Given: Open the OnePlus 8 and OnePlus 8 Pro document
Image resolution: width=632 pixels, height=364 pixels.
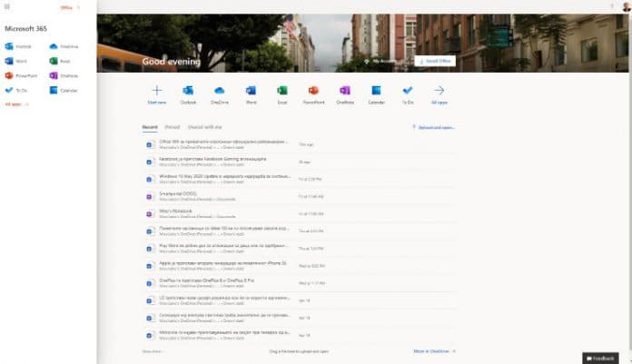Looking at the screenshot, I should (x=299, y=283).
